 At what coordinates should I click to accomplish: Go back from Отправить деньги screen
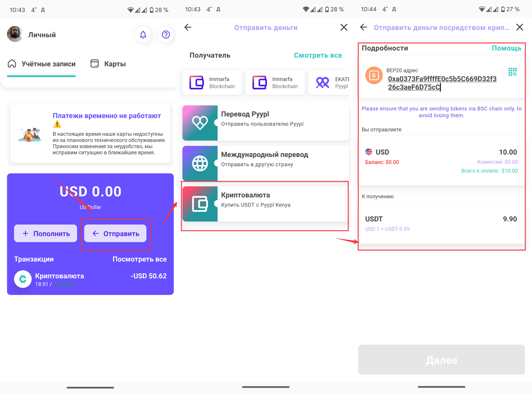[x=188, y=27]
